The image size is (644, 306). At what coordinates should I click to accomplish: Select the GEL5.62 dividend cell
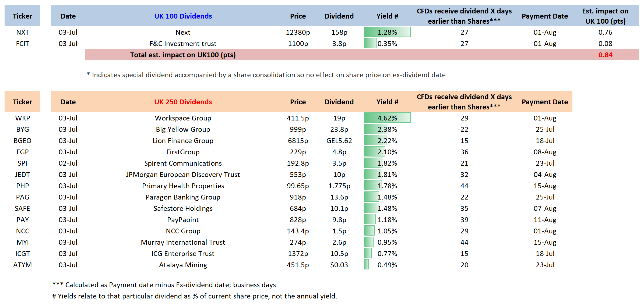pos(339,141)
